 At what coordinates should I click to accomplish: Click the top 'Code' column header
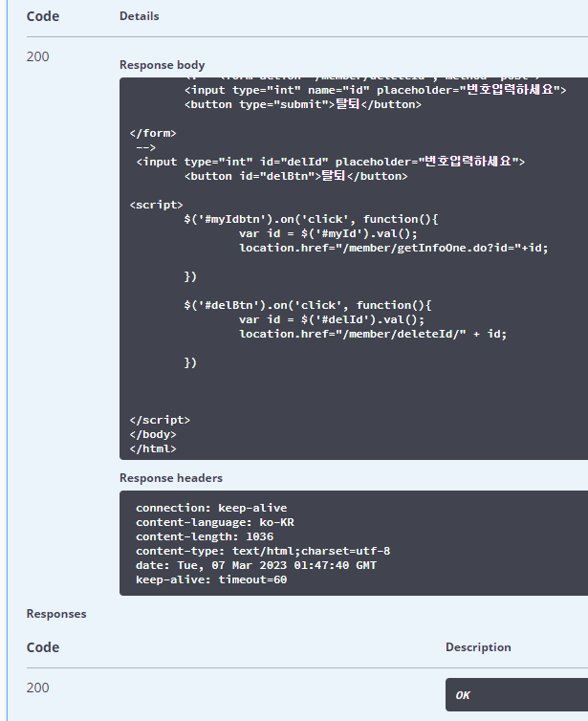43,16
